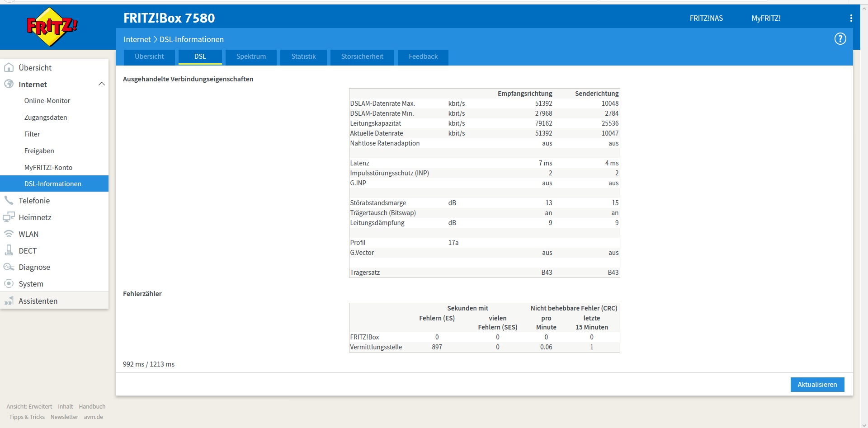Open FRITZ!NAS link in header
The image size is (868, 428).
tap(706, 18)
